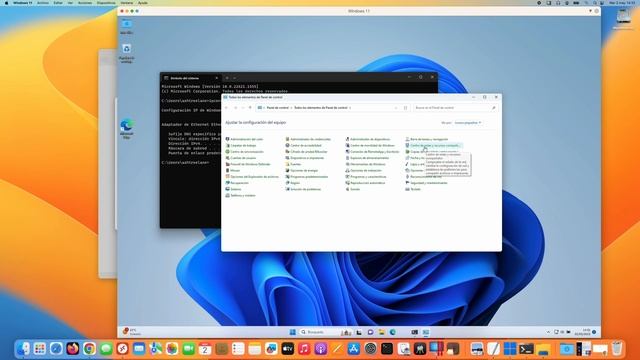Open Ver menu in macOS menu bar
The height and width of the screenshot is (360, 640).
coord(70,3)
